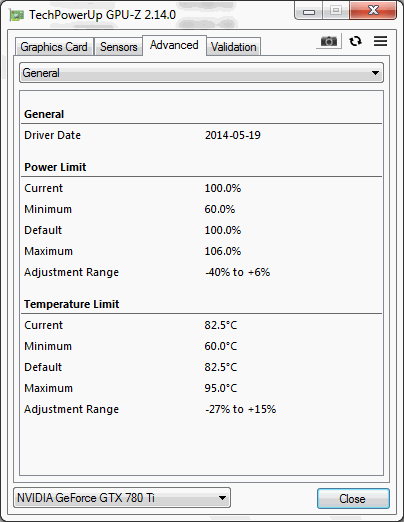Screen dimensions: 404x522
Task: Open the Sensors tab
Action: 118,47
